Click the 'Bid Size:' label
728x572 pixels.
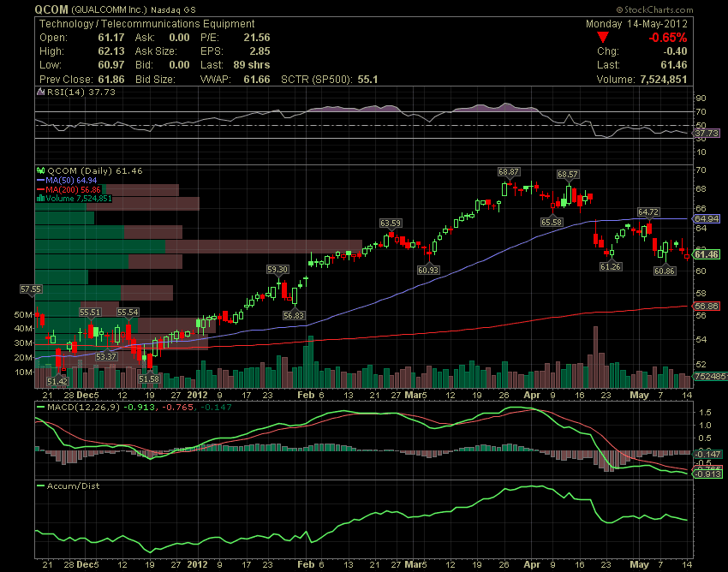click(155, 80)
